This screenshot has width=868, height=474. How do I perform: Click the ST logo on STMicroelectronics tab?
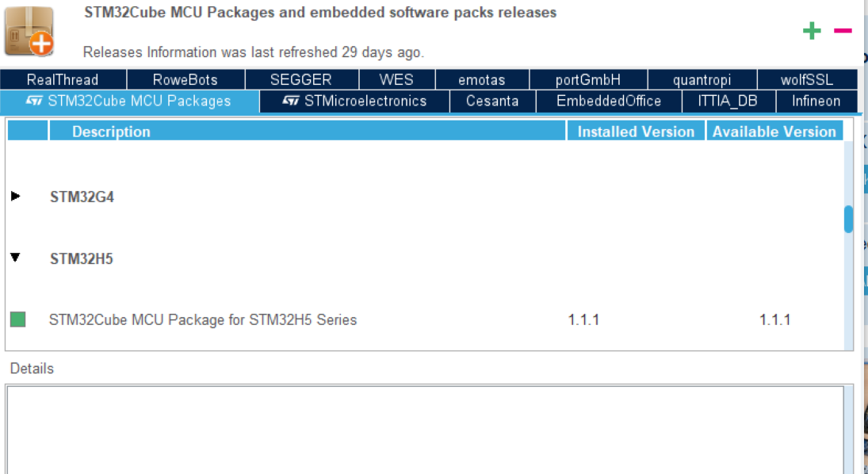(x=289, y=101)
